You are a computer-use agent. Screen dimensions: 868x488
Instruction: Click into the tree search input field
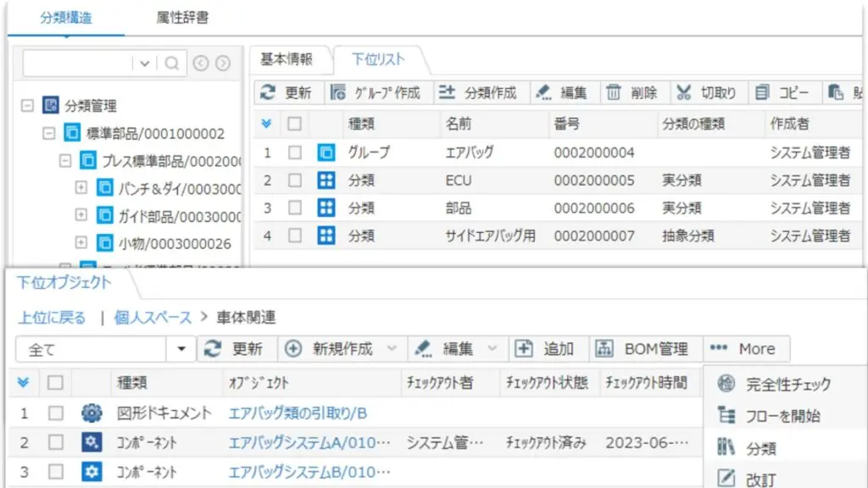click(x=77, y=64)
